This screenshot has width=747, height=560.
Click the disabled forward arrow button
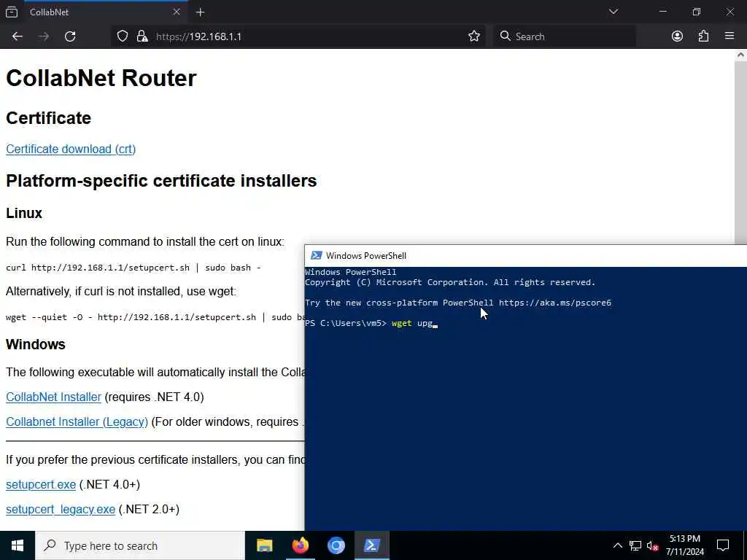point(44,36)
